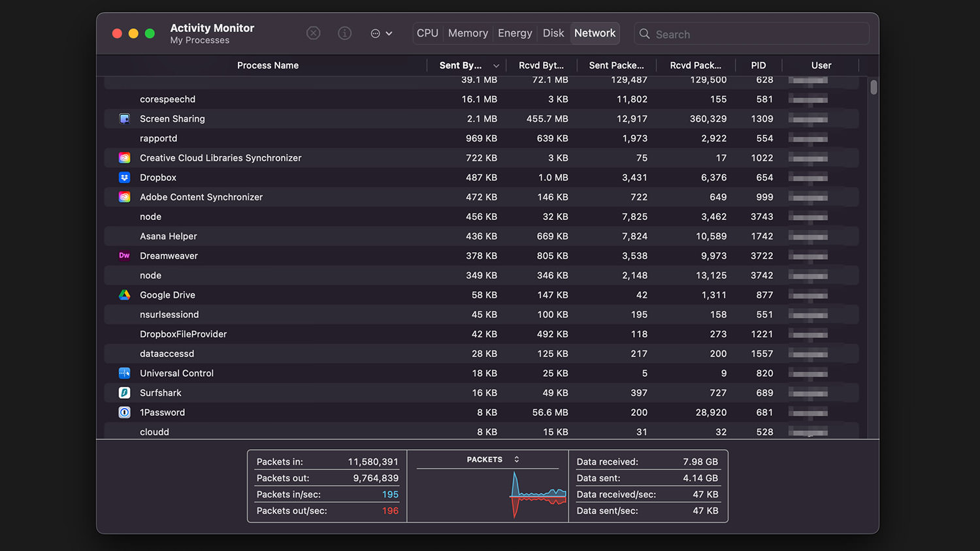
Task: Click the Screen Sharing process name
Action: [x=172, y=119]
